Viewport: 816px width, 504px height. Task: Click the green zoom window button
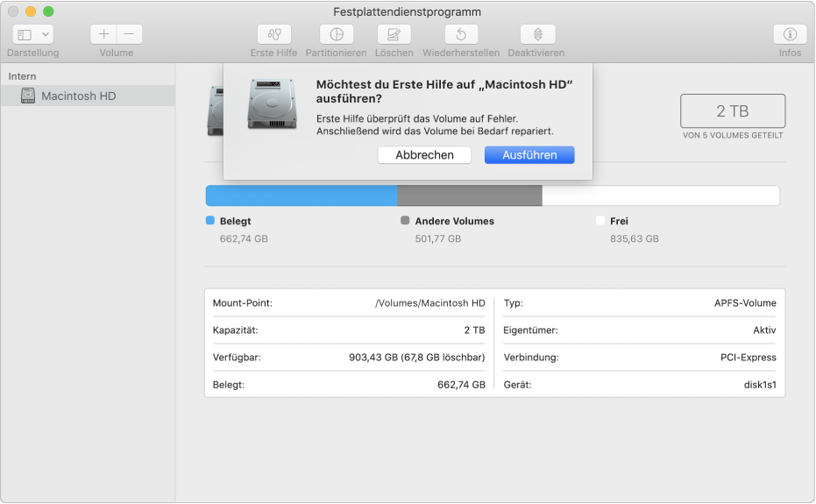pos(48,11)
